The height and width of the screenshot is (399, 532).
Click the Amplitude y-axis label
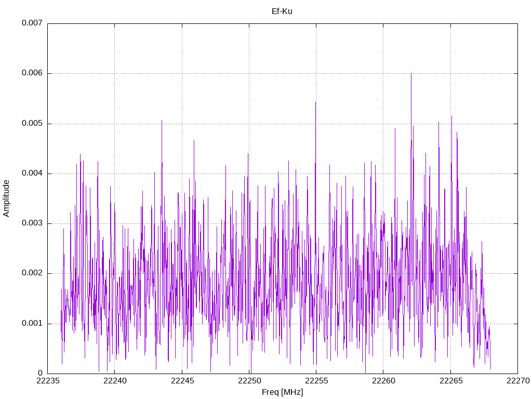click(6, 198)
